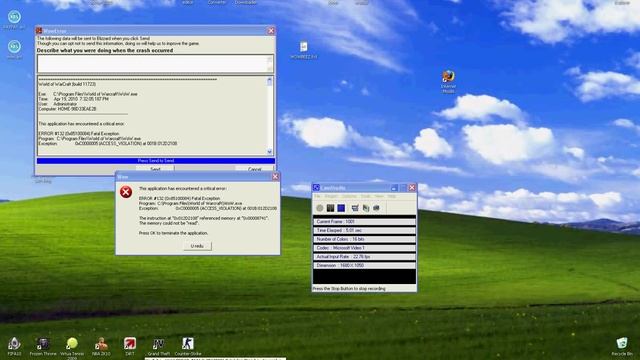Select the Grand Theft desktop shortcut

coord(158,346)
